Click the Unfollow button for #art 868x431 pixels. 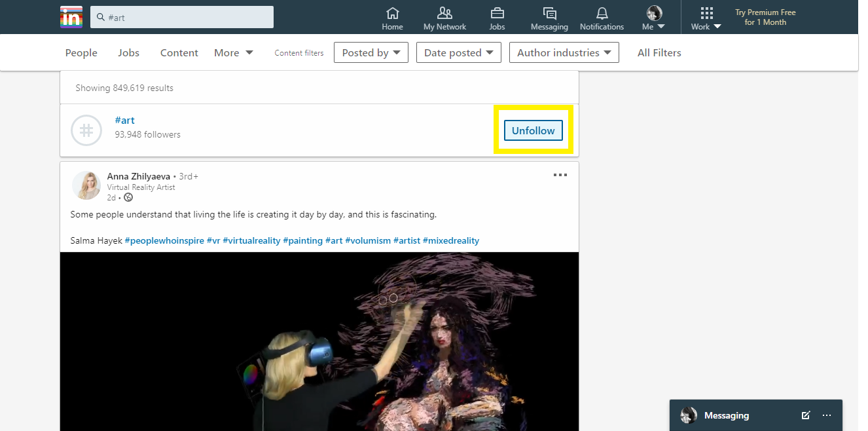pyautogui.click(x=533, y=130)
